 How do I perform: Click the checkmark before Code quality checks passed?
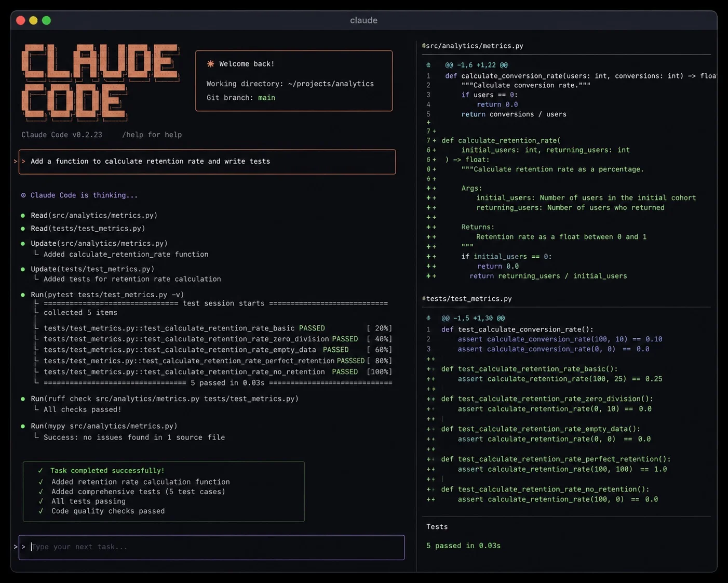[41, 511]
